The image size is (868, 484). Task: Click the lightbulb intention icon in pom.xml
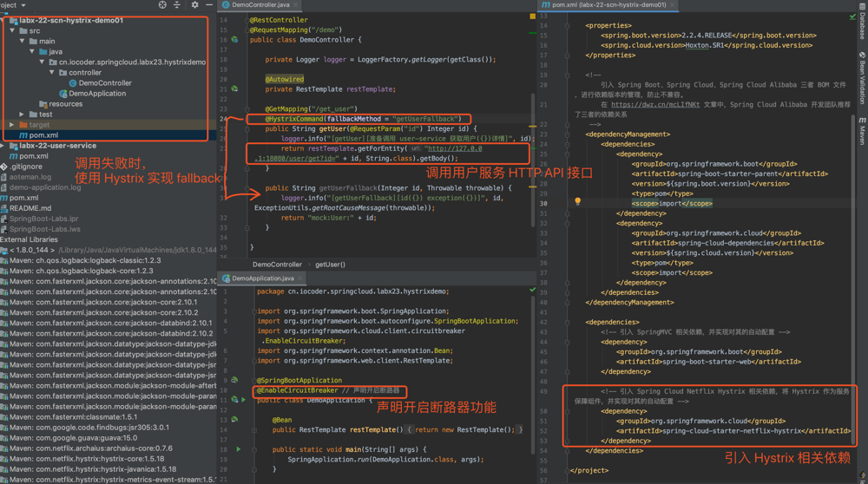pos(577,201)
